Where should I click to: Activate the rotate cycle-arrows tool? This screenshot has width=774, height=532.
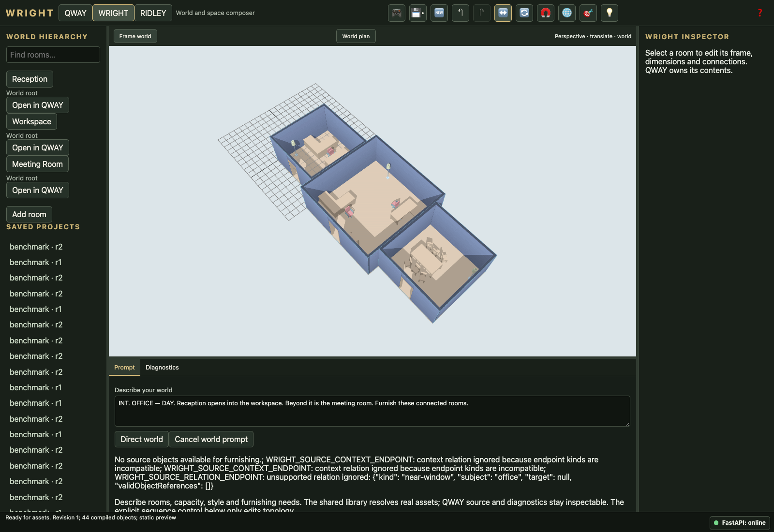(x=524, y=13)
